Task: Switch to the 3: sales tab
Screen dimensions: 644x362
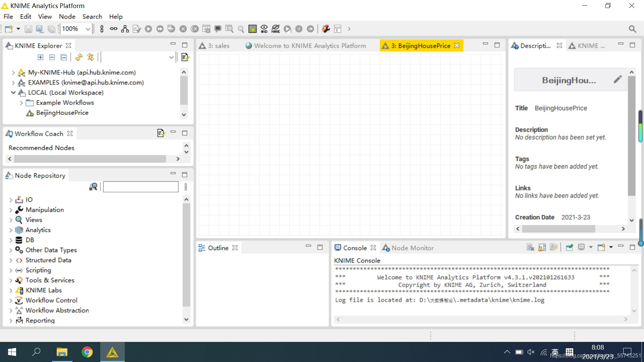Action: (x=215, y=46)
